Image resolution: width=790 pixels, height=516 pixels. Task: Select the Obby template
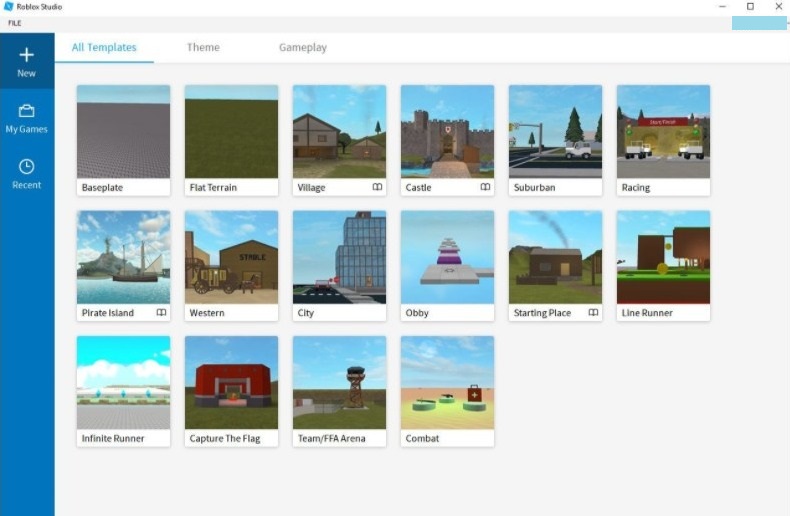coord(447,257)
